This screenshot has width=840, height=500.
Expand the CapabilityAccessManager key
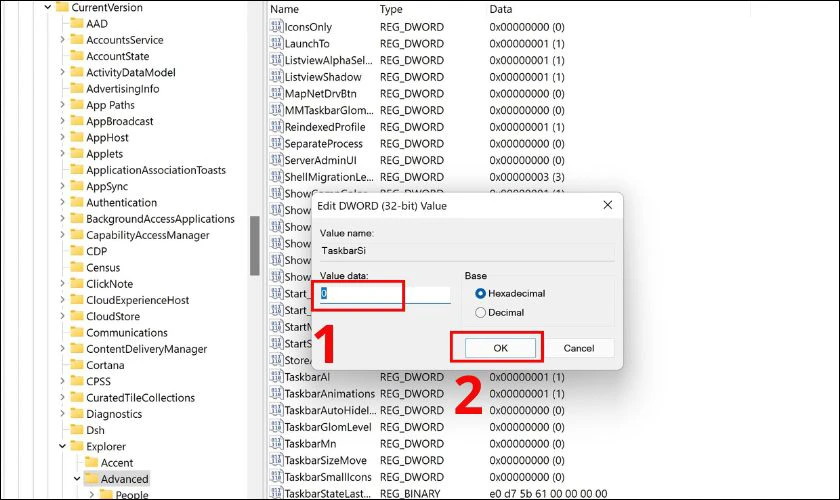pos(62,235)
